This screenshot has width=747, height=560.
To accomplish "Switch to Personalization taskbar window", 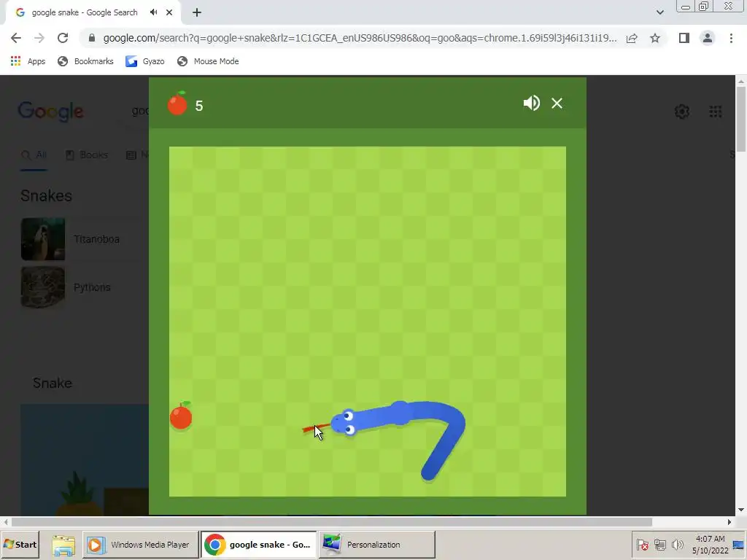I will [376, 544].
